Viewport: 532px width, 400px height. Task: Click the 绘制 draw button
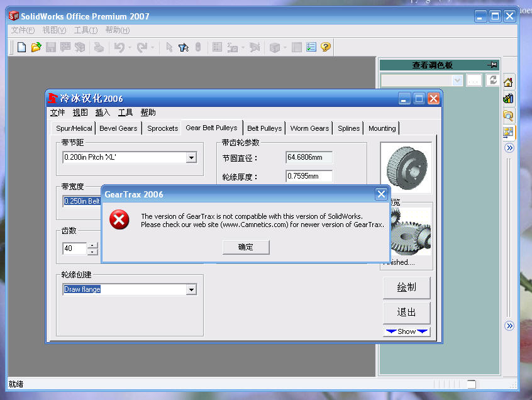406,287
